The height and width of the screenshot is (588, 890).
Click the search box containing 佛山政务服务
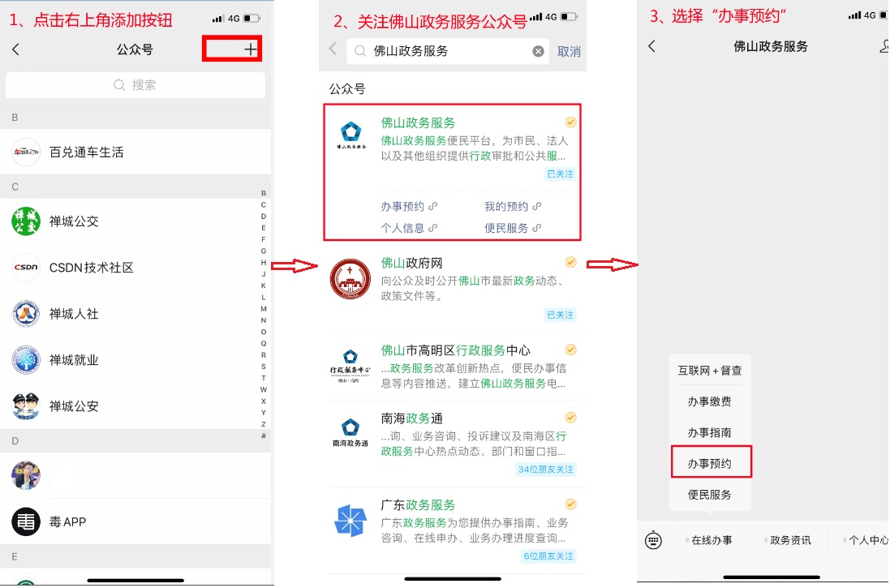click(x=448, y=51)
